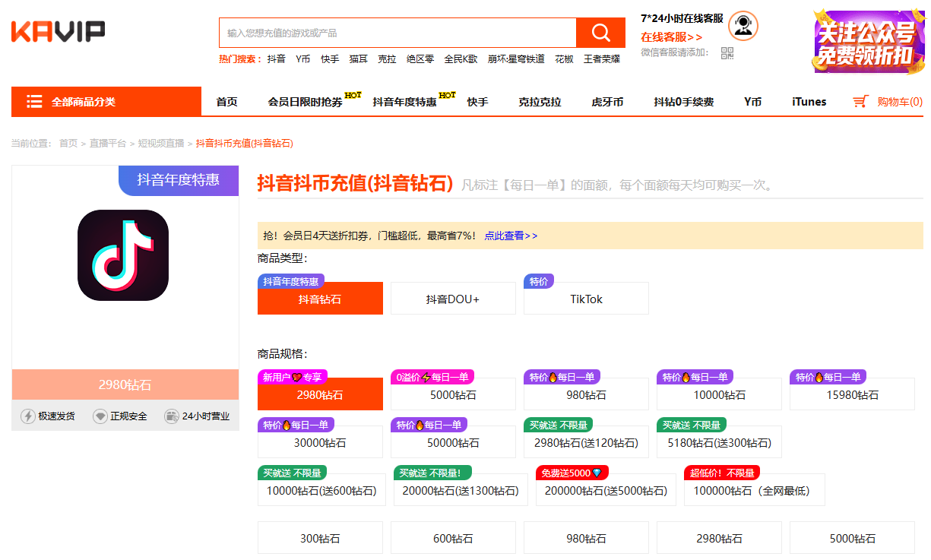Click the search input field

pyautogui.click(x=397, y=33)
